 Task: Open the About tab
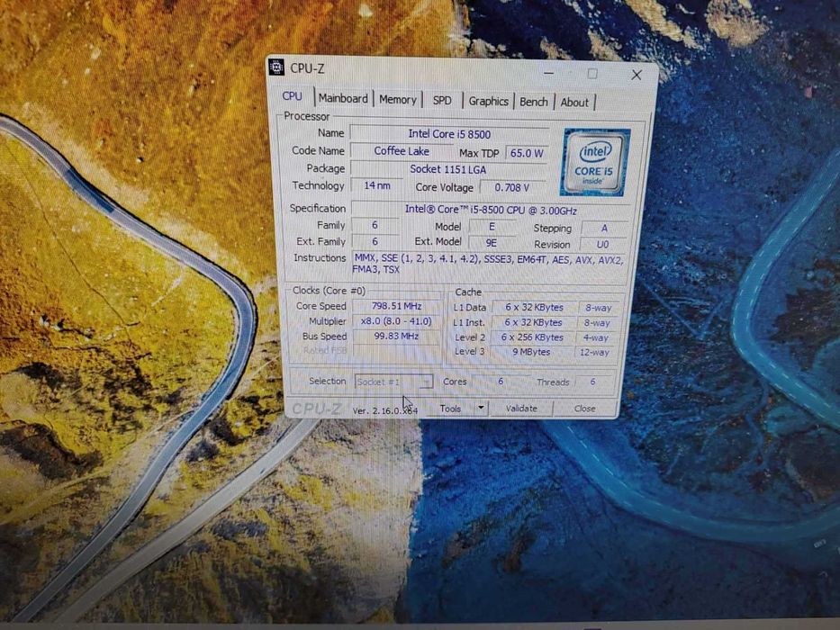(x=574, y=103)
